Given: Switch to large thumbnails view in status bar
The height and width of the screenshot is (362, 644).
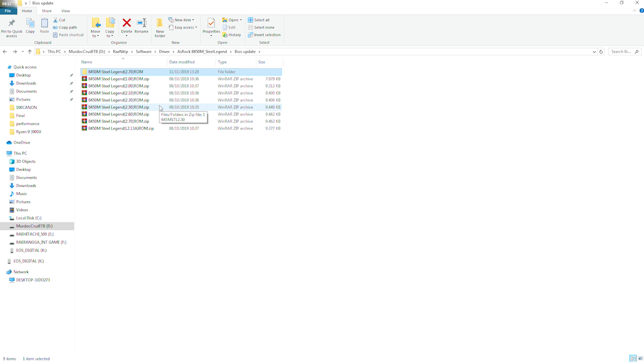Looking at the screenshot, I should (640, 358).
